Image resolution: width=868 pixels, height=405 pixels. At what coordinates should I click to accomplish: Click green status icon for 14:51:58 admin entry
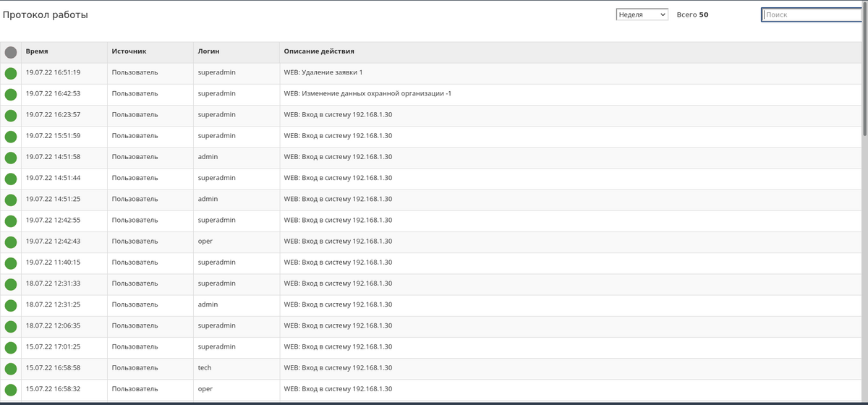coord(11,158)
